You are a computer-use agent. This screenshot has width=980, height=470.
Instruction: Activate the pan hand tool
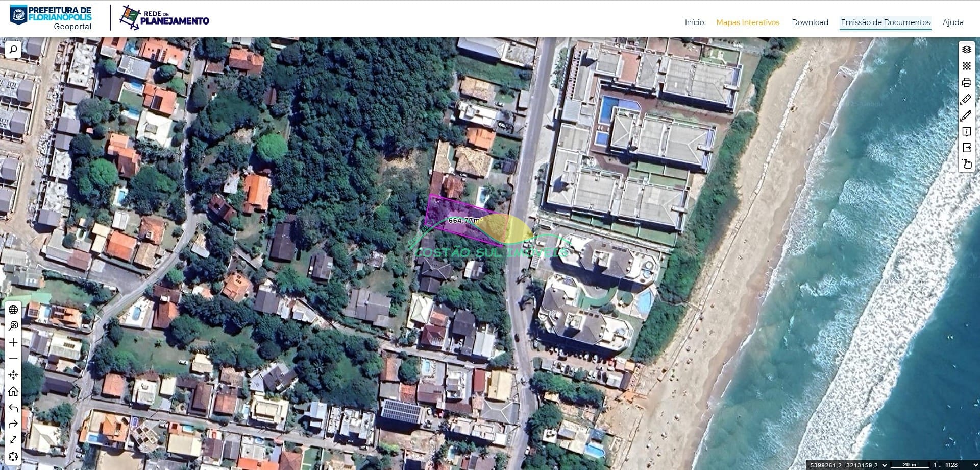click(966, 164)
